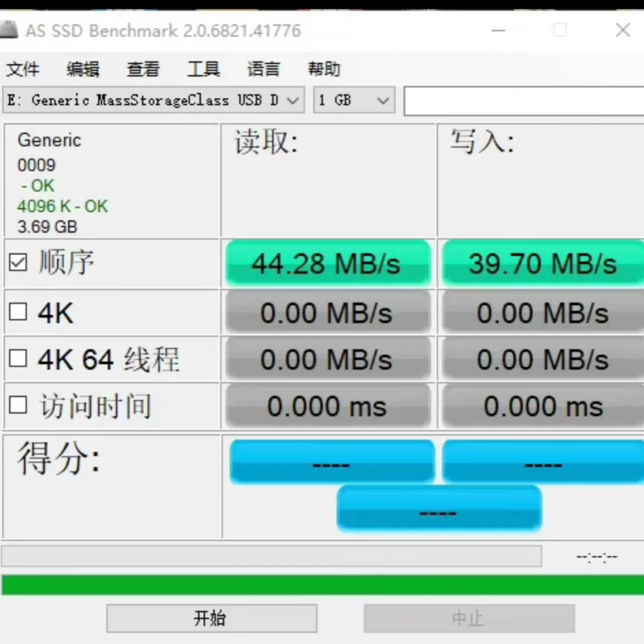
Task: Click the 4K write 0.00 MB/s value
Action: click(x=543, y=313)
